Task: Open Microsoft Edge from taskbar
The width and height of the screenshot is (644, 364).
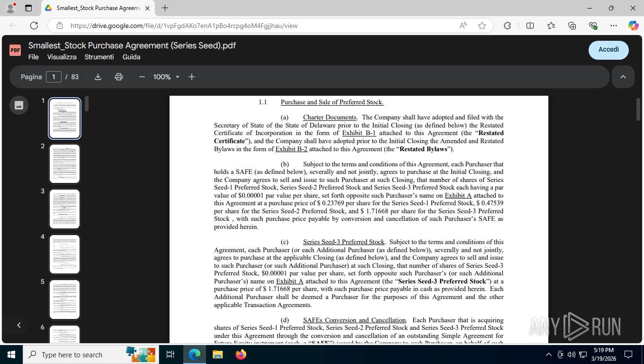Action: pos(195,355)
